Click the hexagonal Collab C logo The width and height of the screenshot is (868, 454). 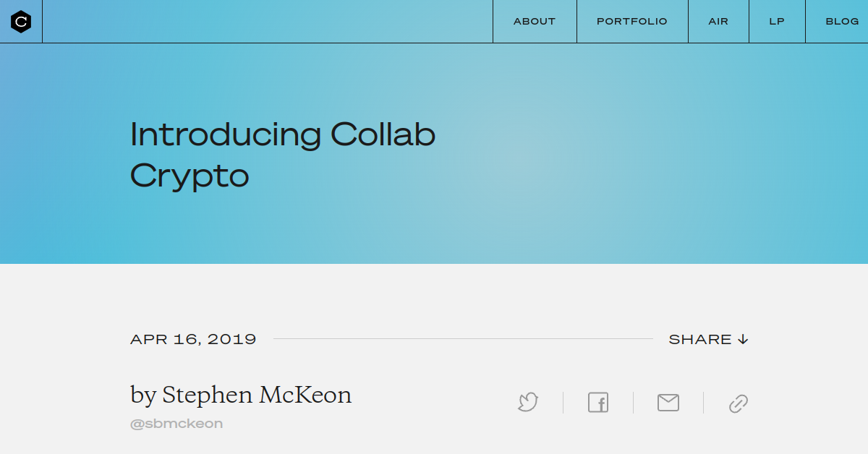[21, 21]
